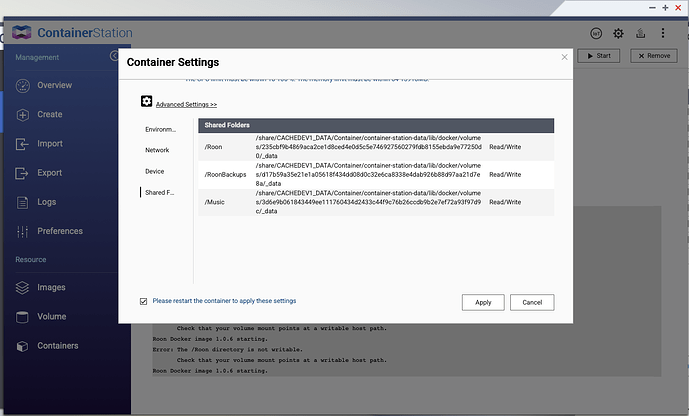The width and height of the screenshot is (689, 416).
Task: Open Containers under Resource
Action: [58, 346]
